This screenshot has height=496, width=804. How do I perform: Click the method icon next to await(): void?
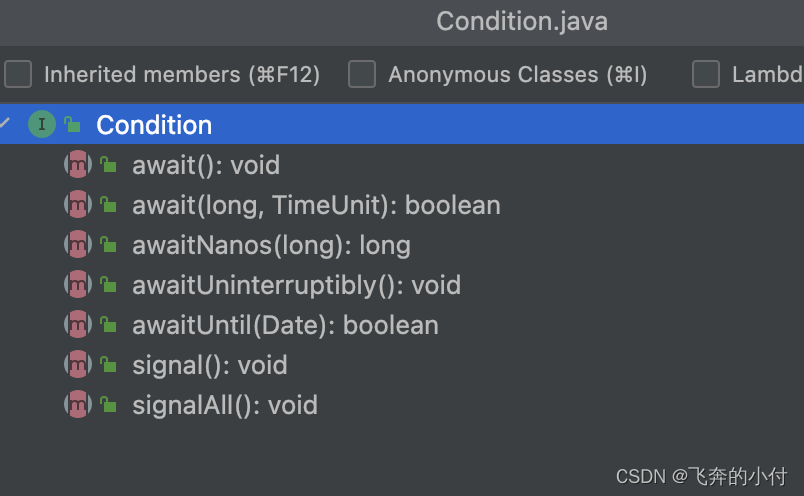click(x=77, y=165)
